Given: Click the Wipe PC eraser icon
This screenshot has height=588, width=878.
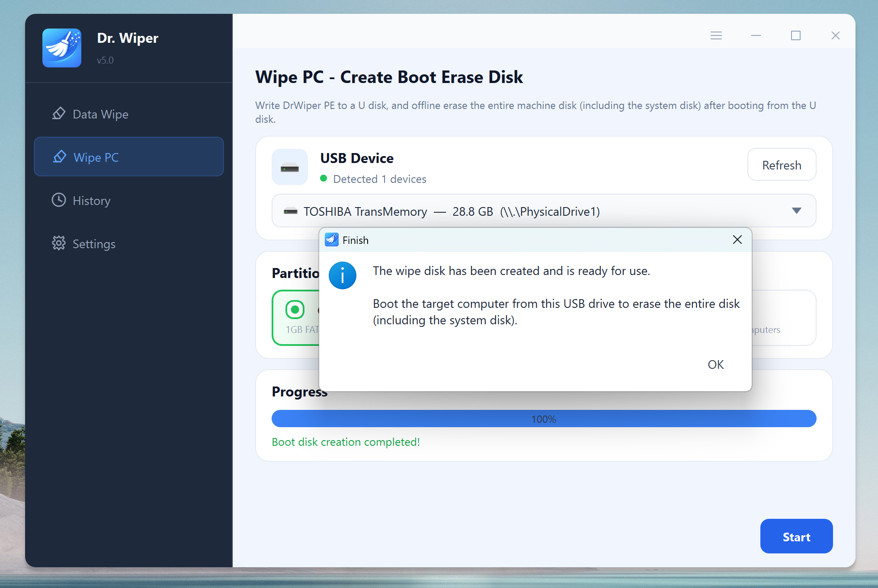Looking at the screenshot, I should pos(60,157).
